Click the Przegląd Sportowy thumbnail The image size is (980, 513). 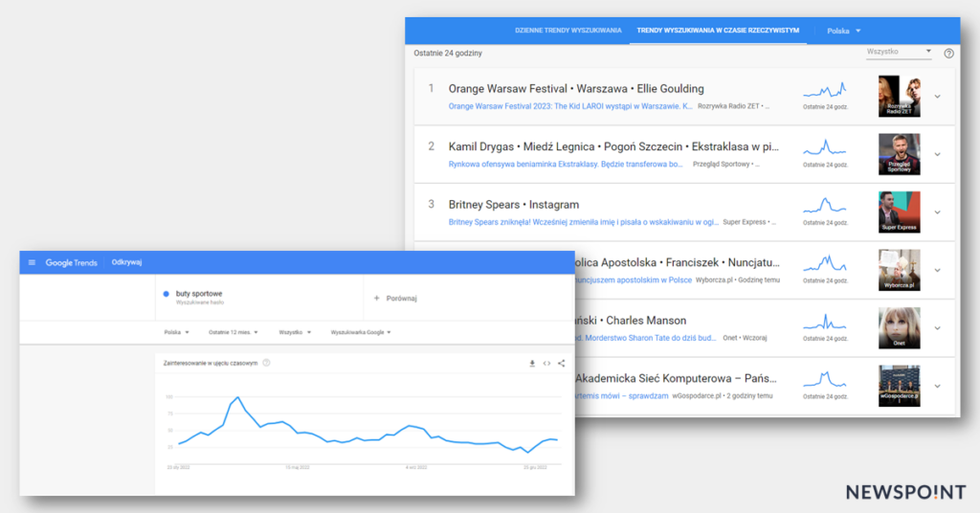(x=899, y=154)
